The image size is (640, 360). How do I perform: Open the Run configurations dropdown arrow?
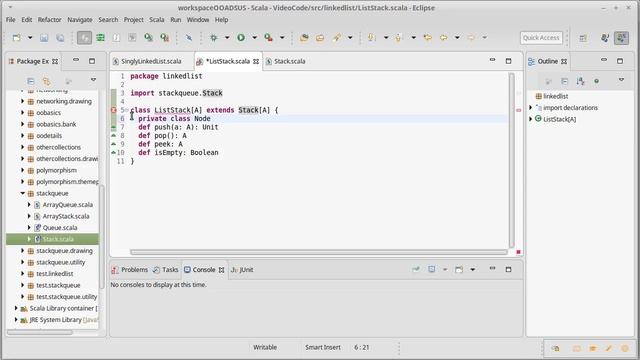254,38
